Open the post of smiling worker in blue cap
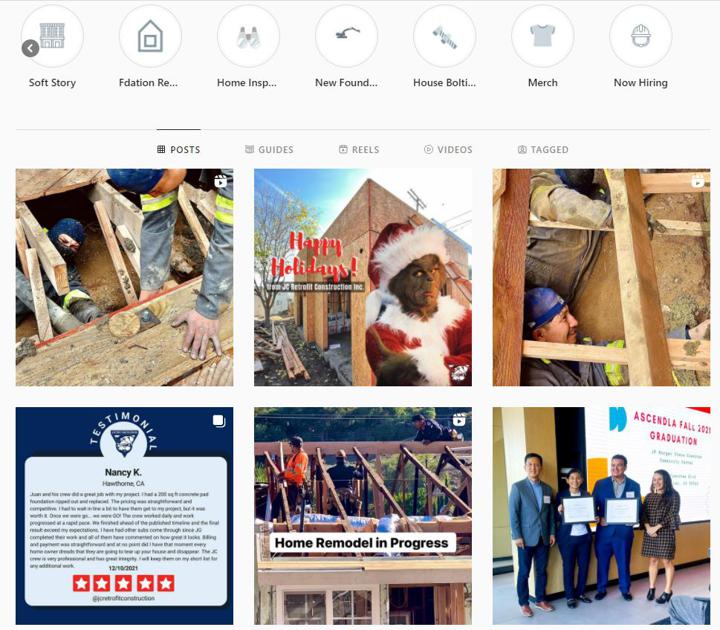The image size is (720, 630). (602, 277)
